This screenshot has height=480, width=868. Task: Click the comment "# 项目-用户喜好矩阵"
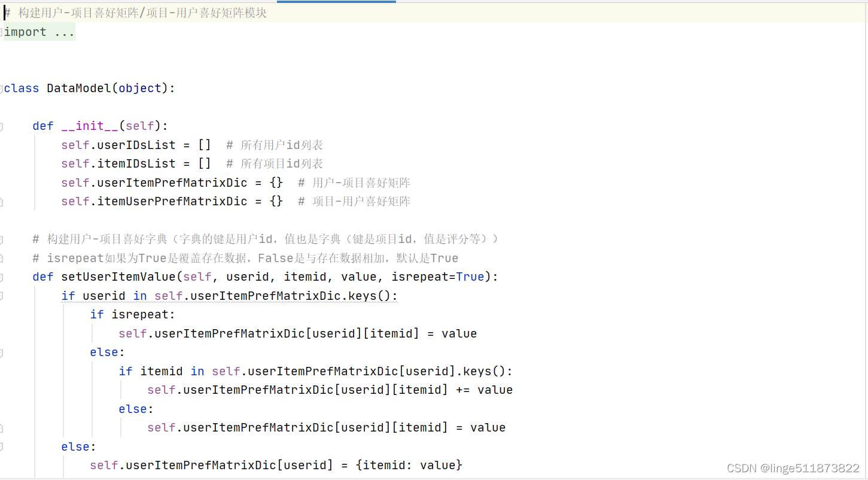[354, 202]
